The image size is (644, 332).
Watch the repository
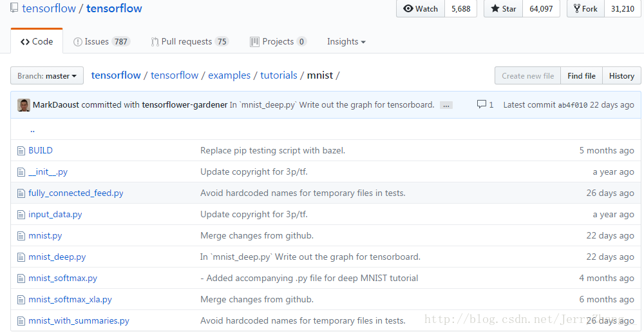(421, 8)
